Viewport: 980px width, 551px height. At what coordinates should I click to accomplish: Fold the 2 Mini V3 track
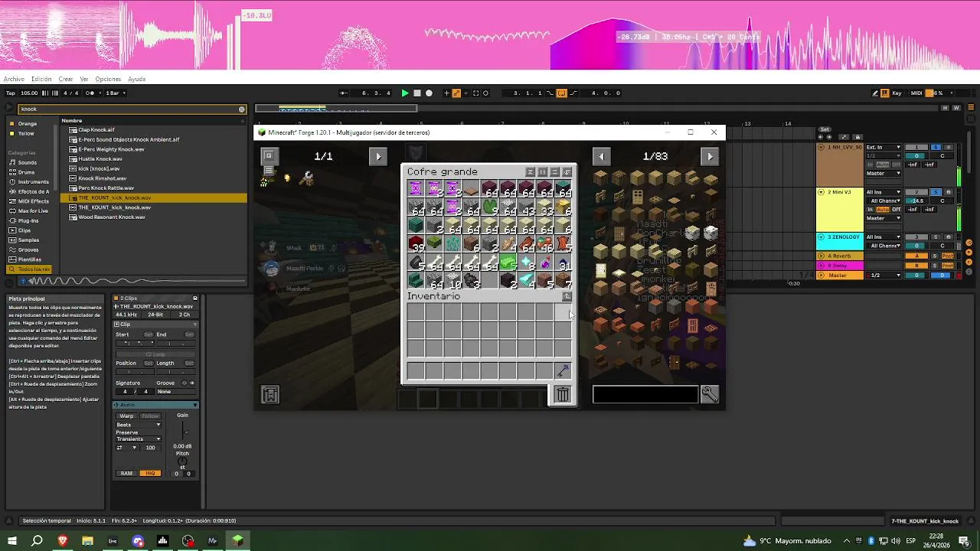[x=822, y=192]
